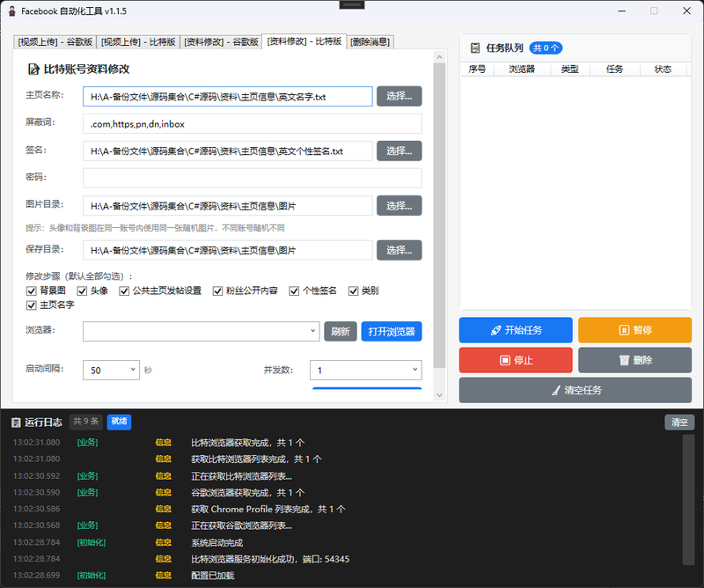The height and width of the screenshot is (588, 704).
Task: Click the 选择... button for 主页名称
Action: point(400,96)
